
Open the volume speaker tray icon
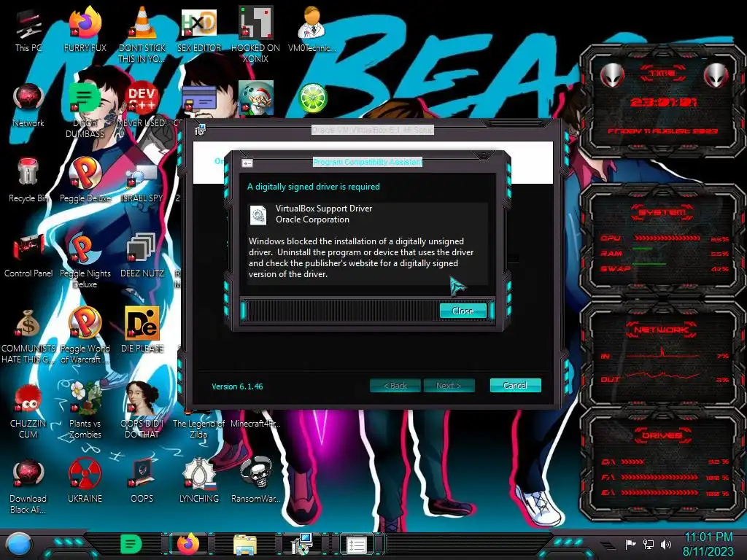point(666,544)
